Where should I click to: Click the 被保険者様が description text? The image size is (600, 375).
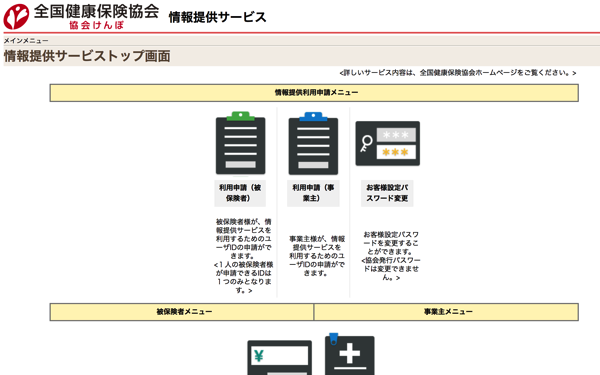[x=244, y=256]
